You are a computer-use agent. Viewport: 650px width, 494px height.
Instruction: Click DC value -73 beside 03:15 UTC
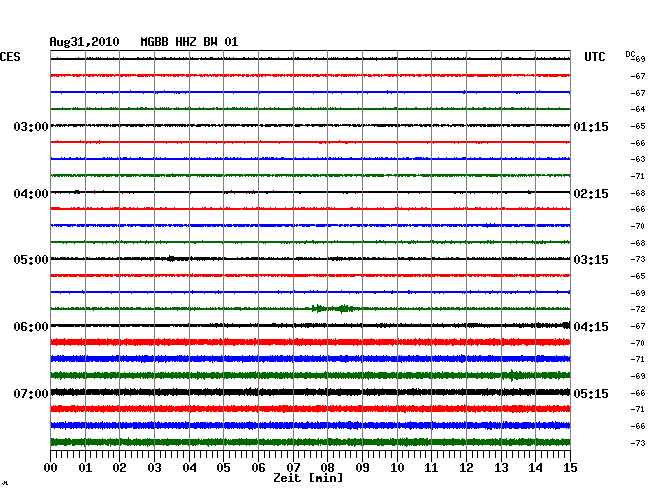[x=638, y=259]
